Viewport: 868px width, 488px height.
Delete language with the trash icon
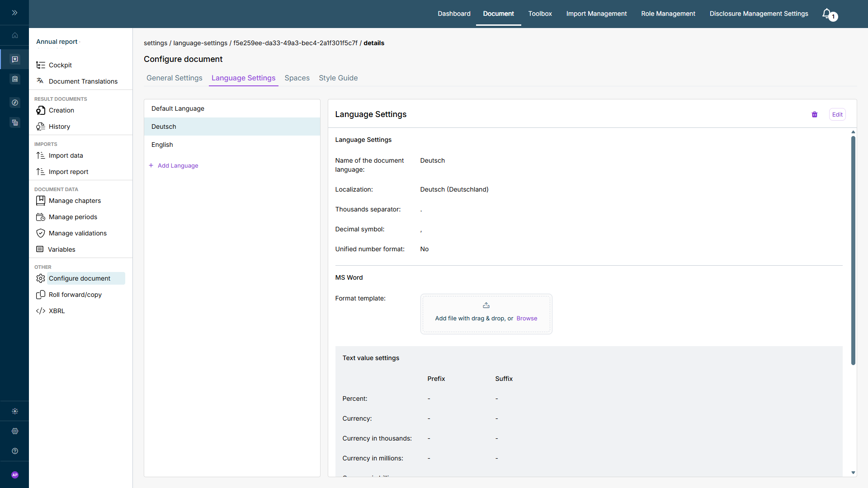click(814, 114)
